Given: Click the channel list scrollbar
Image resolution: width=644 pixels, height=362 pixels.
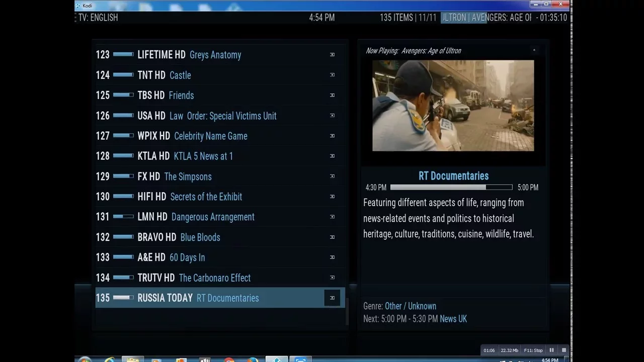Looking at the screenshot, I should click(347, 312).
